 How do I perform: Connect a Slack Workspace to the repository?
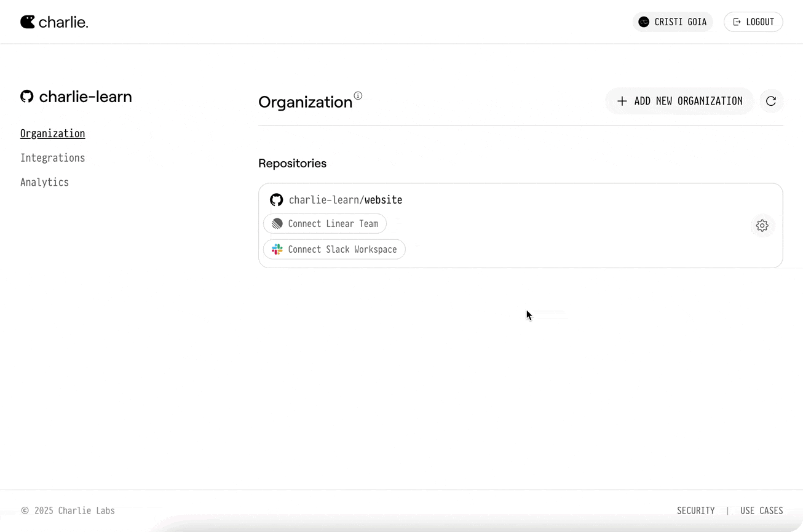pyautogui.click(x=334, y=249)
